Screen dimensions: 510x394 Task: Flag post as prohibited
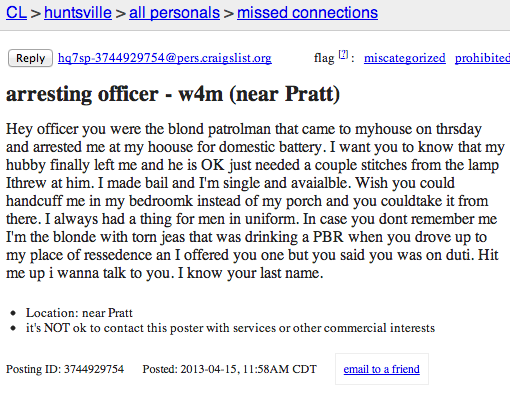482,58
